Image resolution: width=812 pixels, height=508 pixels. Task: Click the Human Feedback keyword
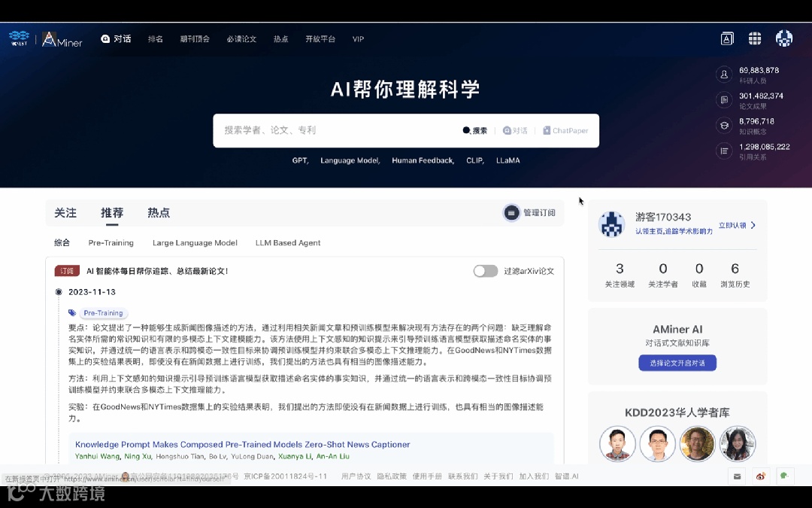423,161
